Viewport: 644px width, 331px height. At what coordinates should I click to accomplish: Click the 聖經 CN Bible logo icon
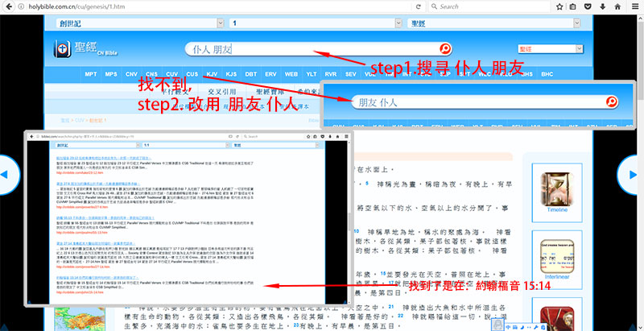pyautogui.click(x=62, y=49)
